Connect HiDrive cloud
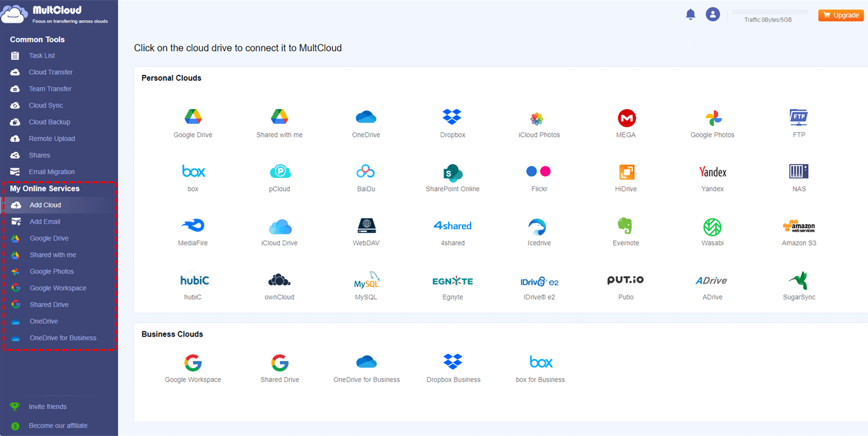The height and width of the screenshot is (436, 868). pos(626,178)
